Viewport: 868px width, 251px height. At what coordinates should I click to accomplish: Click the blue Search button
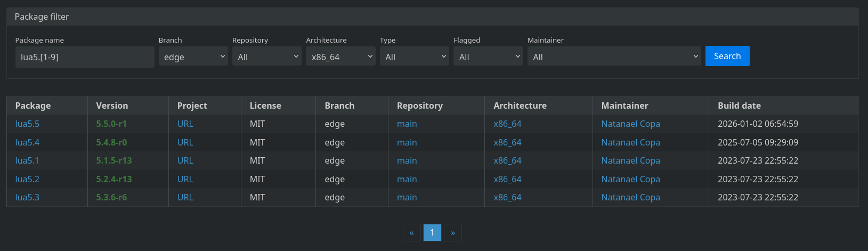pyautogui.click(x=727, y=56)
